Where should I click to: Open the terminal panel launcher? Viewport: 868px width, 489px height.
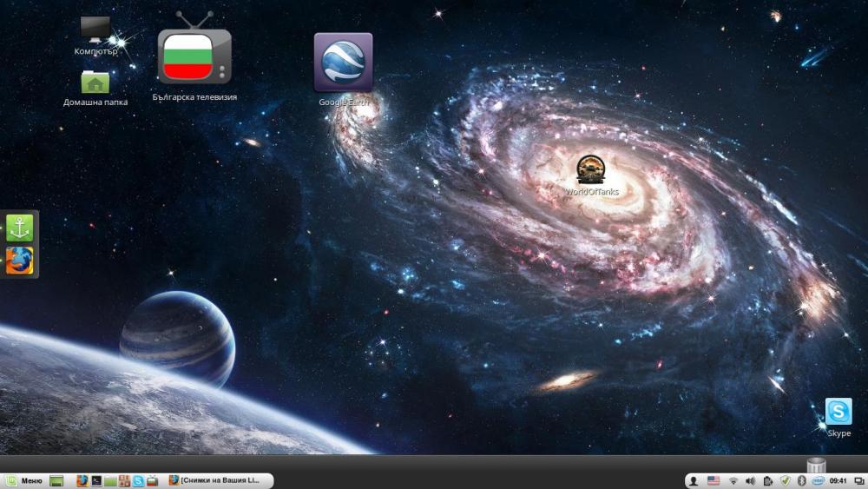tap(96, 480)
